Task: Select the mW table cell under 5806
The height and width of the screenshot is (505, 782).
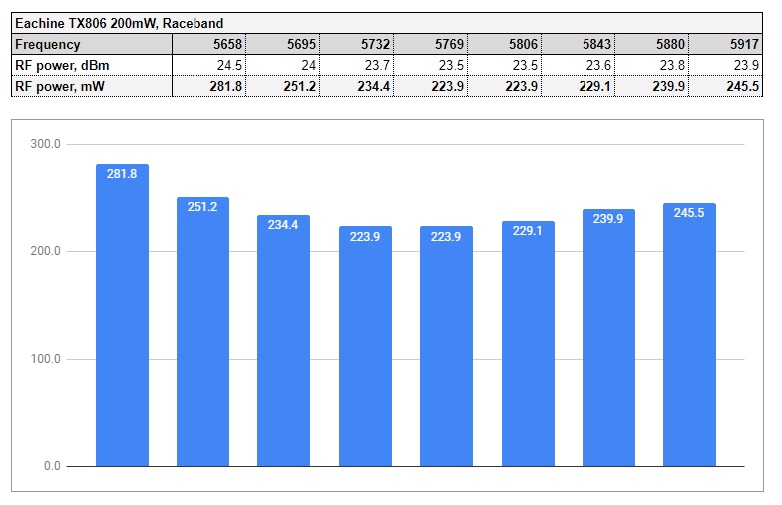Action: tap(504, 86)
